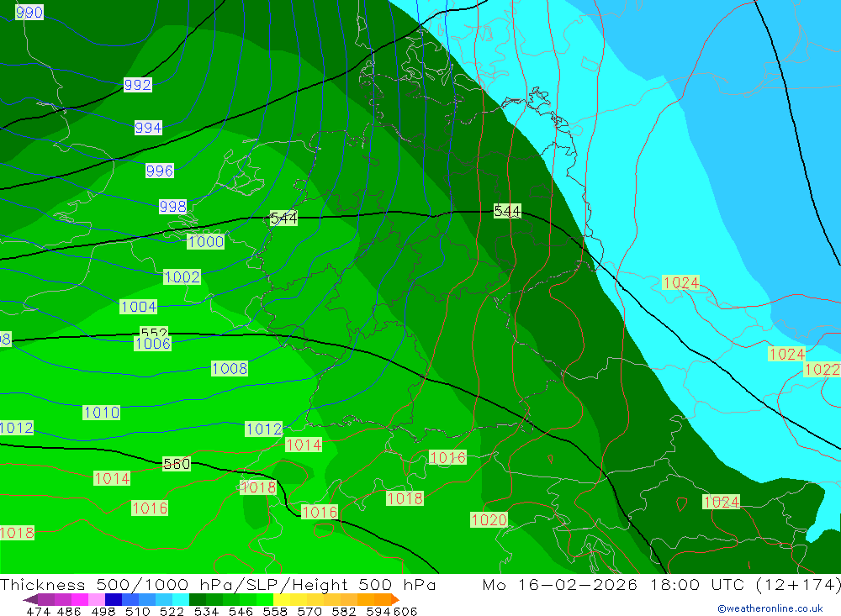Pick the brightest lime green legend swatch

pos(265,599)
